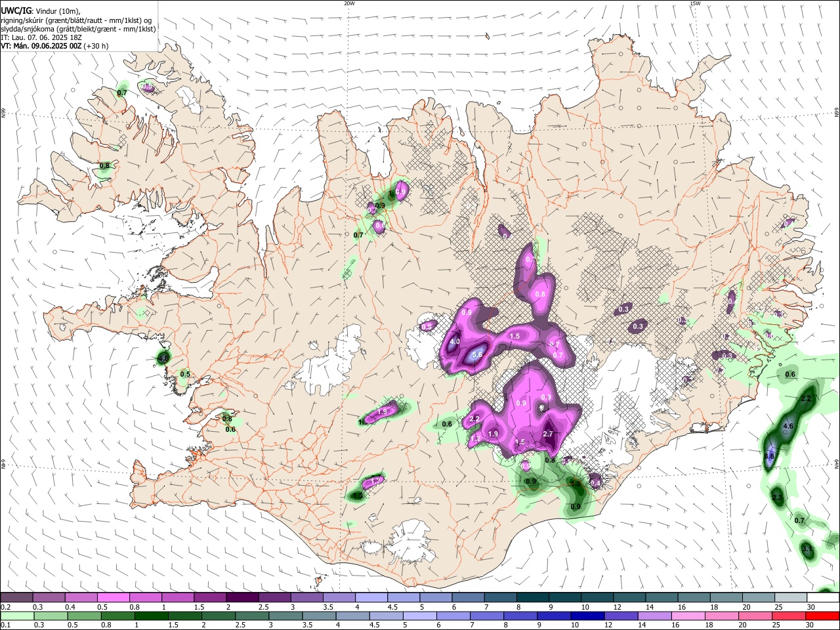Select the '4.0' snowfall value on the map
This screenshot has width=840, height=630.
point(454,342)
